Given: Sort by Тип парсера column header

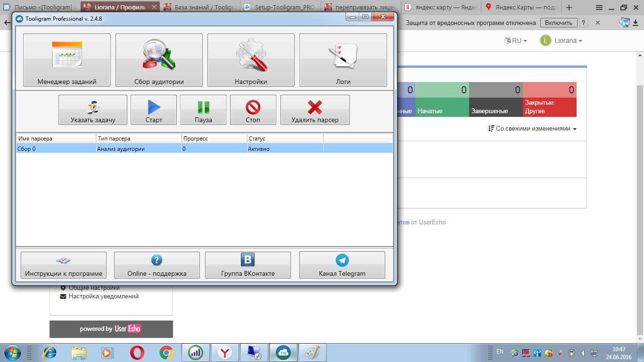Looking at the screenshot, I should coord(139,139).
